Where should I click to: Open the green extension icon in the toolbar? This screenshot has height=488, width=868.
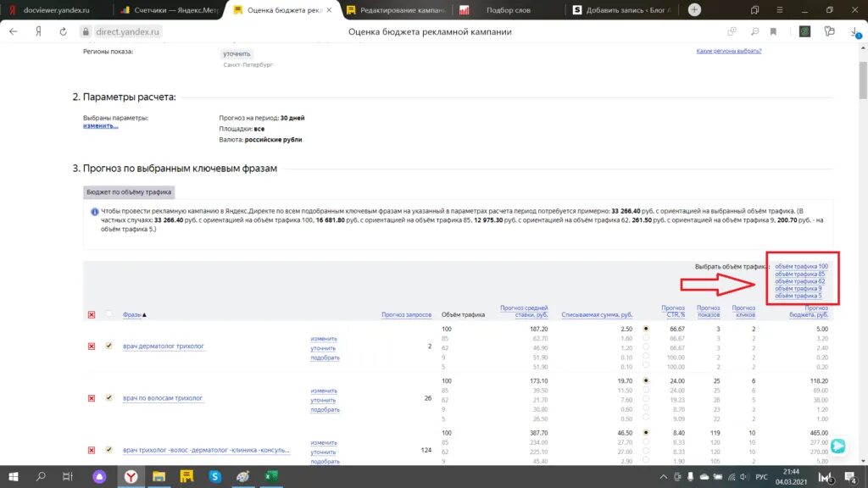[805, 31]
